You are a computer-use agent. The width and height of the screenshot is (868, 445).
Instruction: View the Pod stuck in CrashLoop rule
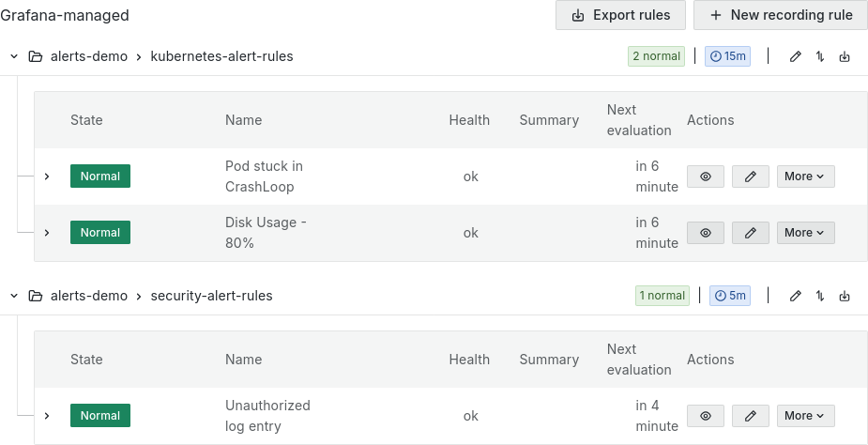pyautogui.click(x=706, y=176)
